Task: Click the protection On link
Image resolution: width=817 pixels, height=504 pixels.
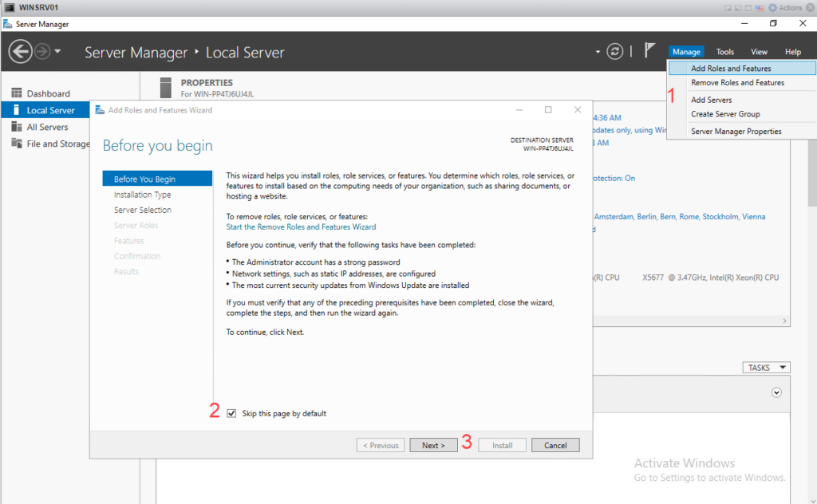Action: [614, 178]
